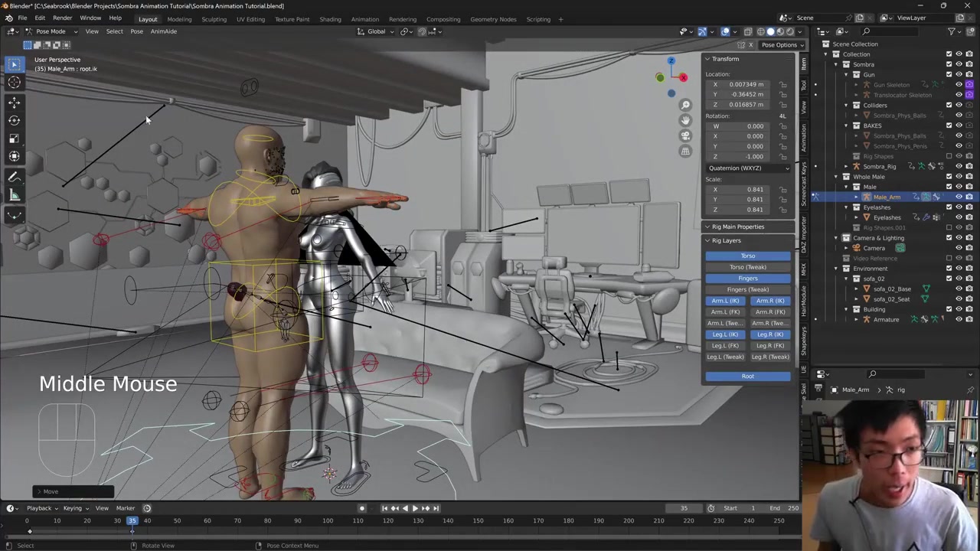Screen dimensions: 980x551
Task: Open the Render menu
Action: [62, 18]
